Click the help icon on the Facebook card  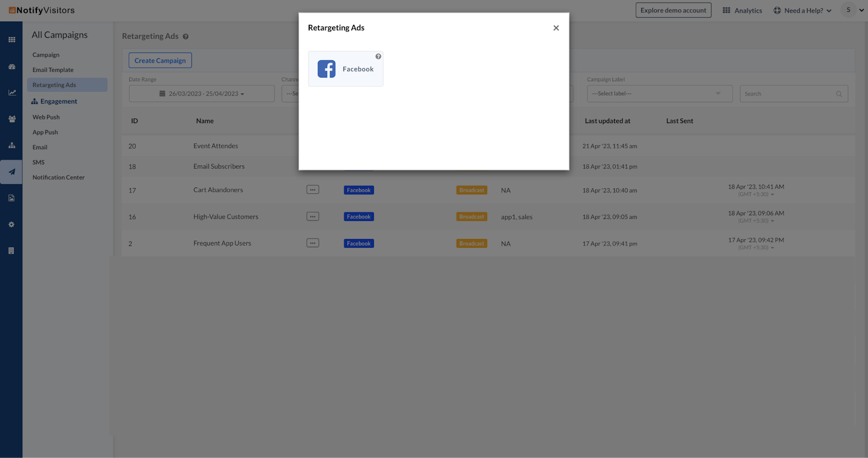pyautogui.click(x=378, y=56)
